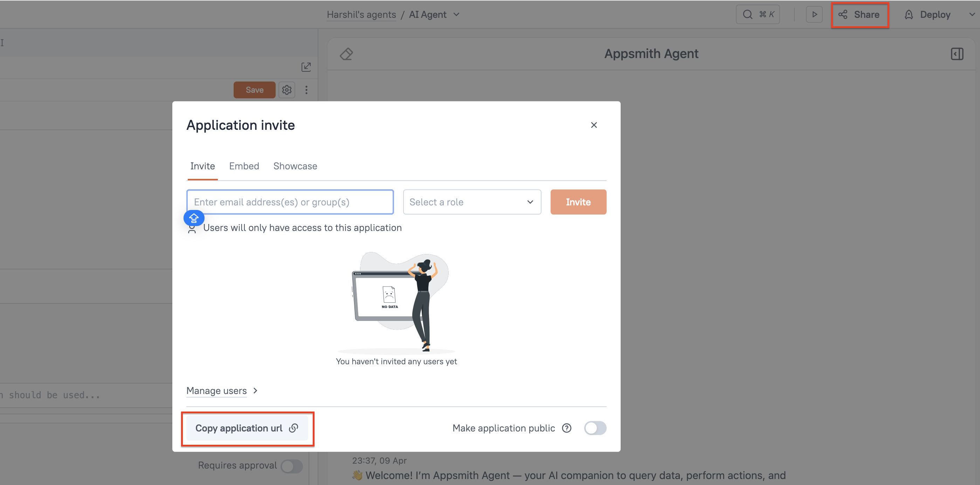This screenshot has width=980, height=485.
Task: Click the collapse side panel icon
Action: (957, 54)
